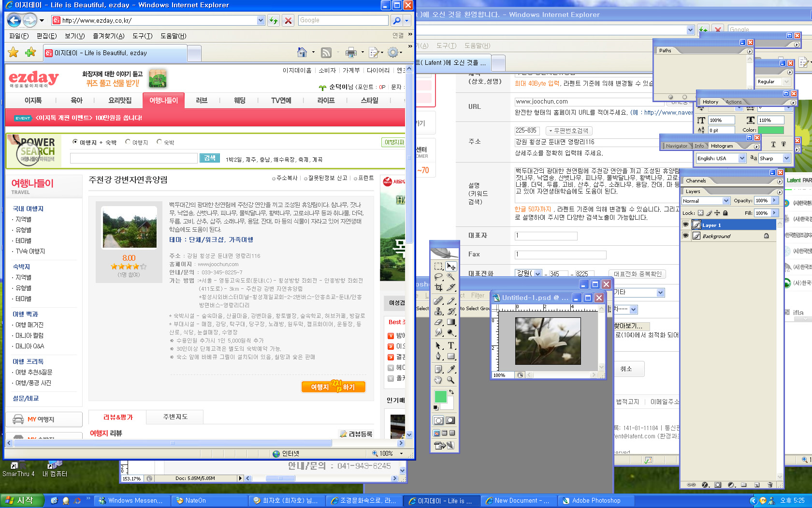Switch to the Histogram tab

click(x=722, y=146)
